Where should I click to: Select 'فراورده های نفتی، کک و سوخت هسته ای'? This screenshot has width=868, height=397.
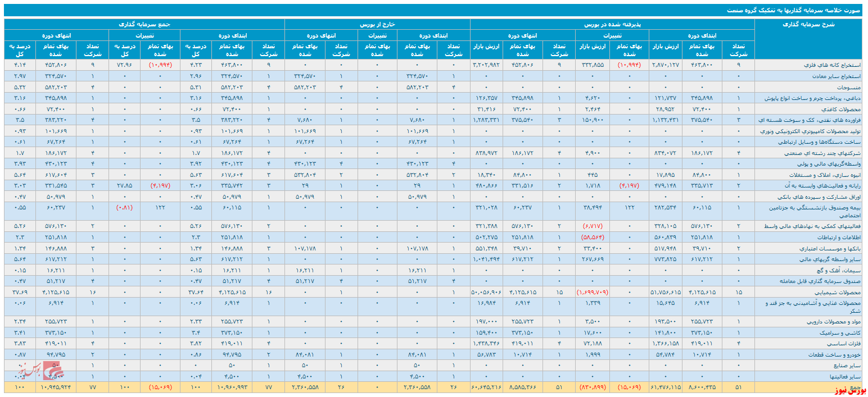tap(810, 120)
